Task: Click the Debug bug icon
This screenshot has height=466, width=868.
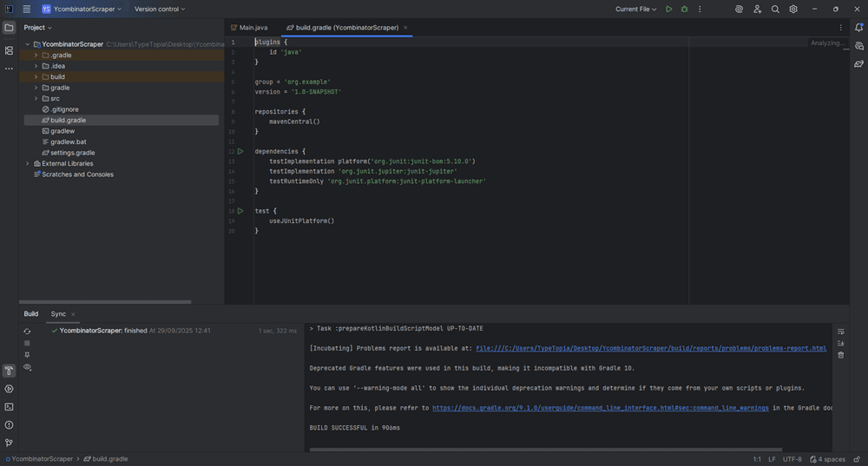Action: click(684, 10)
